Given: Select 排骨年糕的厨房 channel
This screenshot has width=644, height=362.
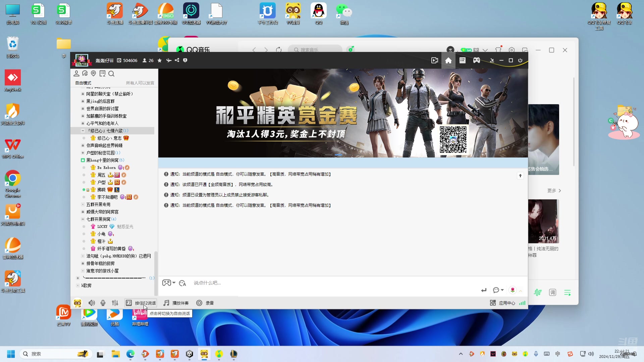Looking at the screenshot, I should 100,263.
